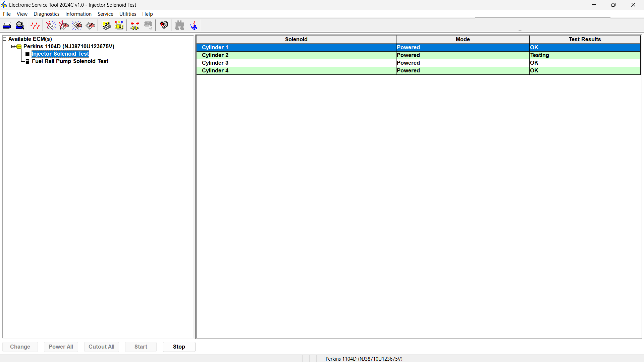This screenshot has height=362, width=644.
Task: Click the Mode column header
Action: coord(463,40)
